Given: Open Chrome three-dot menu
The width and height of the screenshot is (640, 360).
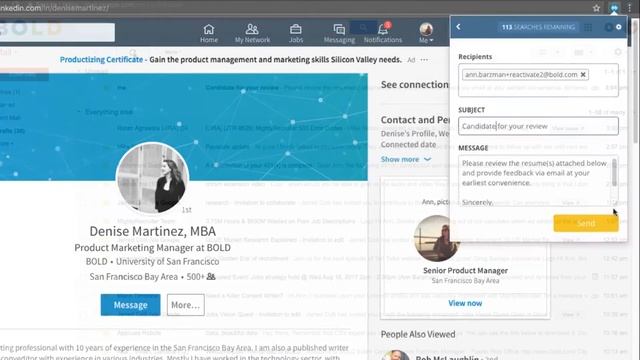Looking at the screenshot, I should tap(630, 8).
